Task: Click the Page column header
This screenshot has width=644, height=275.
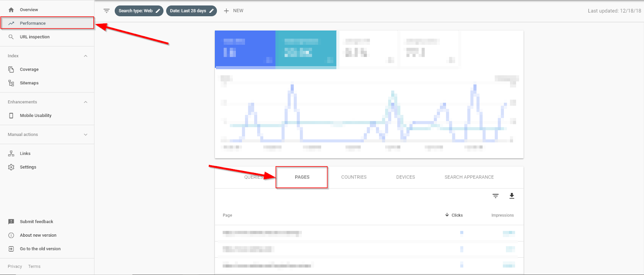Action: (227, 215)
